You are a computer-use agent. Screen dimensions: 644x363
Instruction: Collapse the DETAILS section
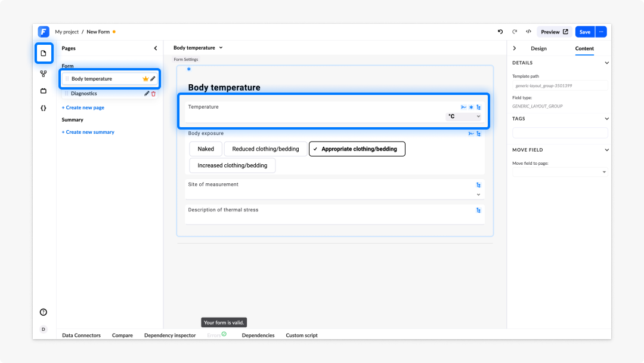click(606, 63)
